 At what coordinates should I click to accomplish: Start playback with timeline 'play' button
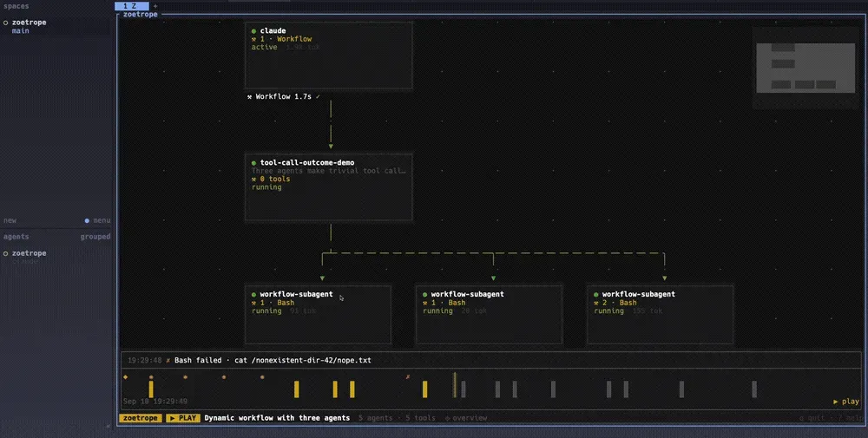[x=845, y=402]
